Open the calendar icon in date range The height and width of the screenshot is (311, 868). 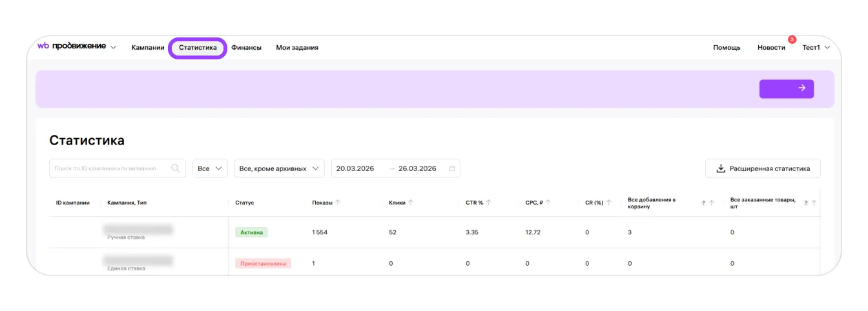click(x=452, y=168)
